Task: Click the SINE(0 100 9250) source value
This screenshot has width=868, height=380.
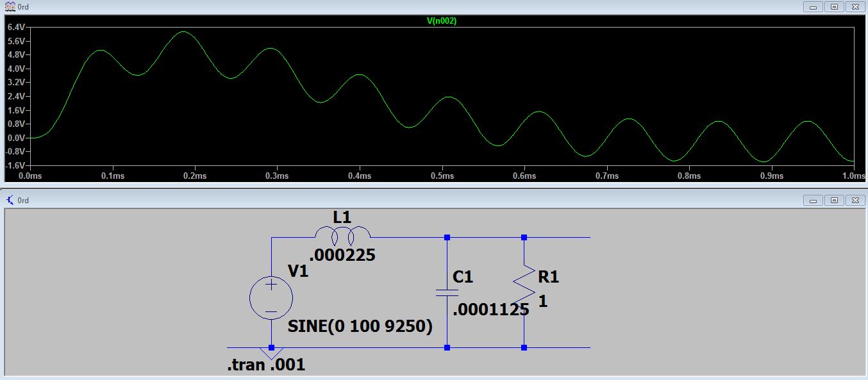Action: tap(360, 326)
